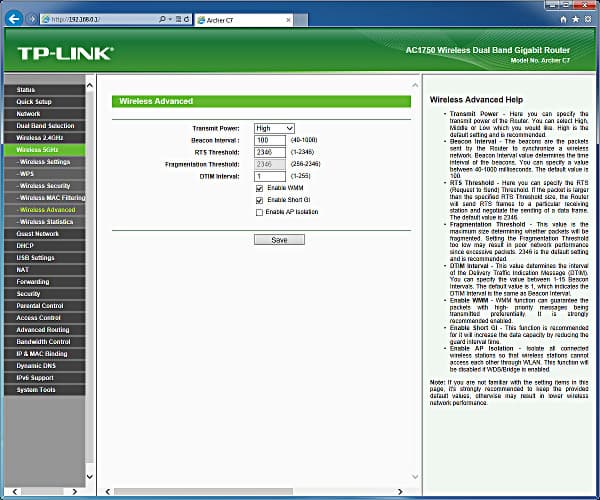The image size is (600, 500).
Task: Open the DHCP sidebar menu
Action: pos(44,246)
